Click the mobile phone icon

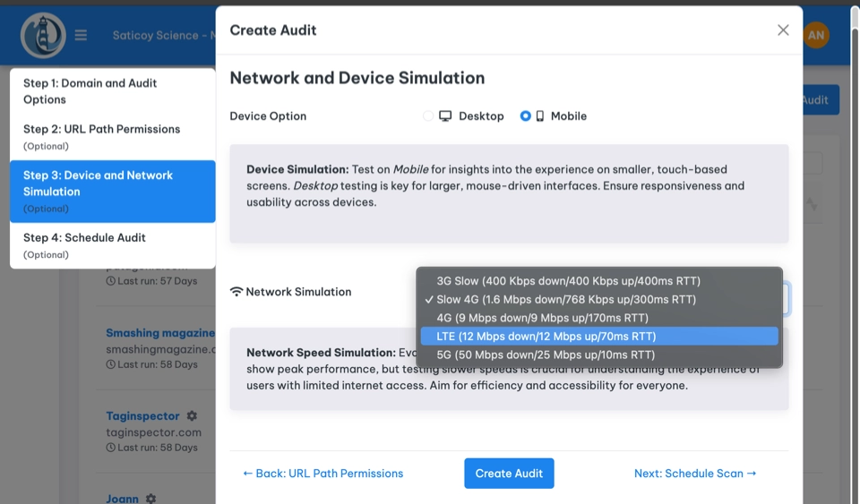(540, 116)
